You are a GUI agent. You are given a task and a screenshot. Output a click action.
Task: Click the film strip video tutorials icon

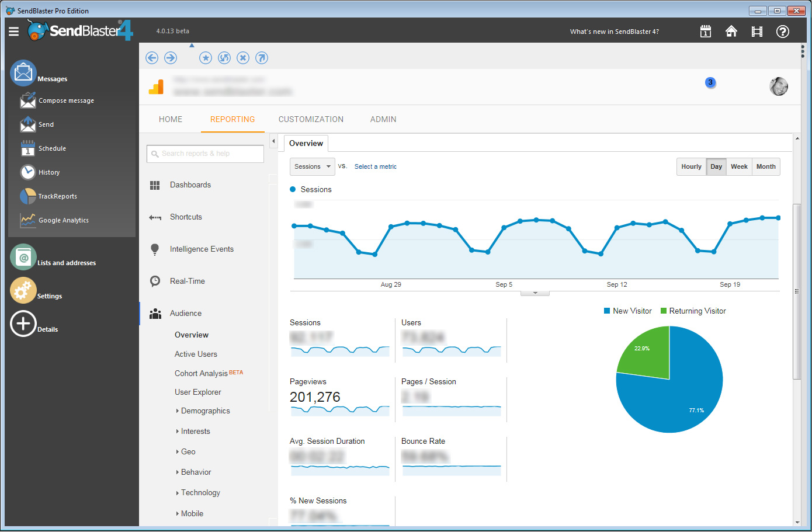[757, 32]
